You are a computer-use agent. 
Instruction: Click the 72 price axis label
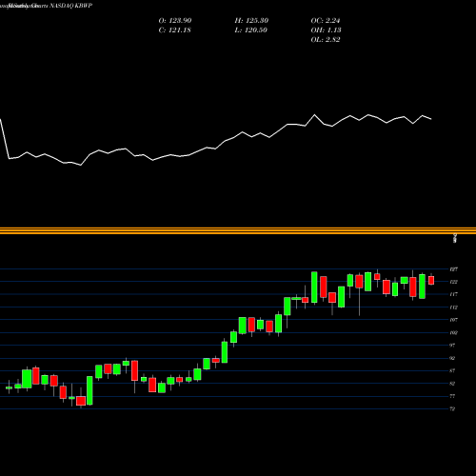(x=452, y=408)
